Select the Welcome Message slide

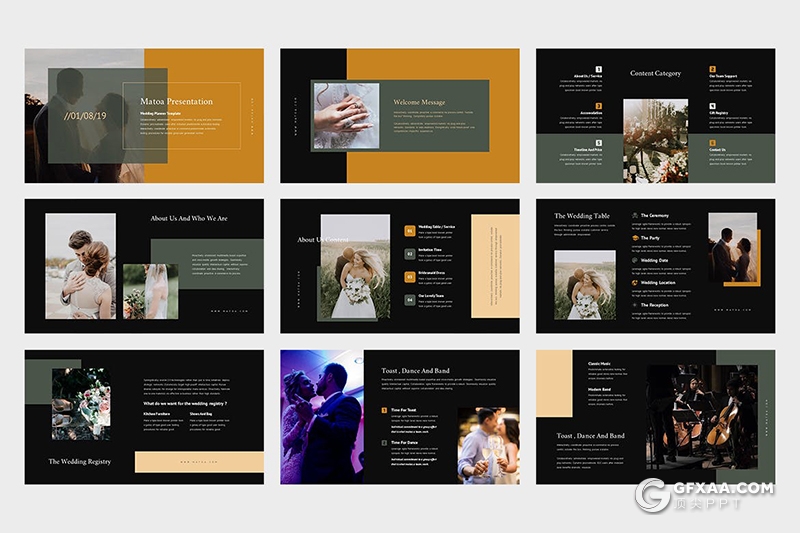pos(399,115)
